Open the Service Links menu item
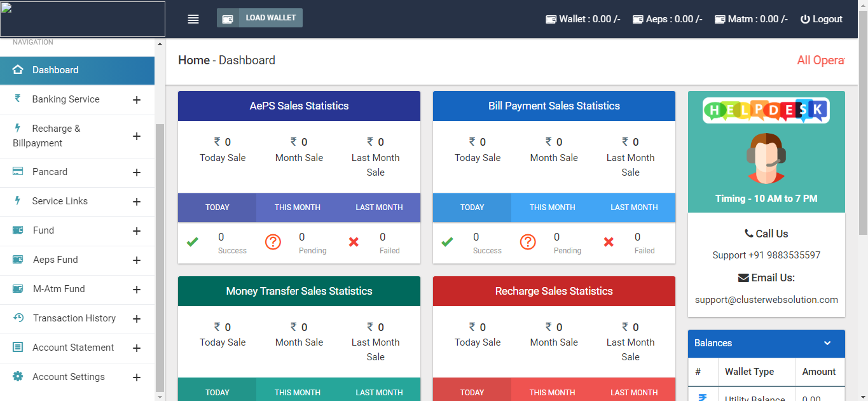Screen dimensions: 868x401 pos(60,201)
